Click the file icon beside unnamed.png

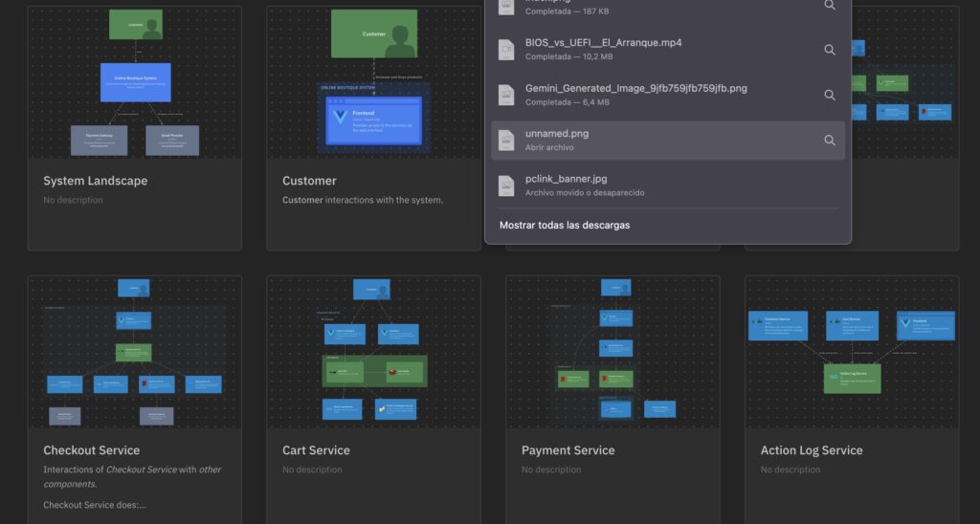506,141
